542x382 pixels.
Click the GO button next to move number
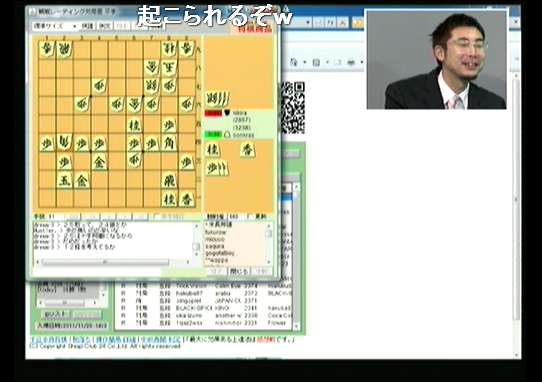pos(73,217)
